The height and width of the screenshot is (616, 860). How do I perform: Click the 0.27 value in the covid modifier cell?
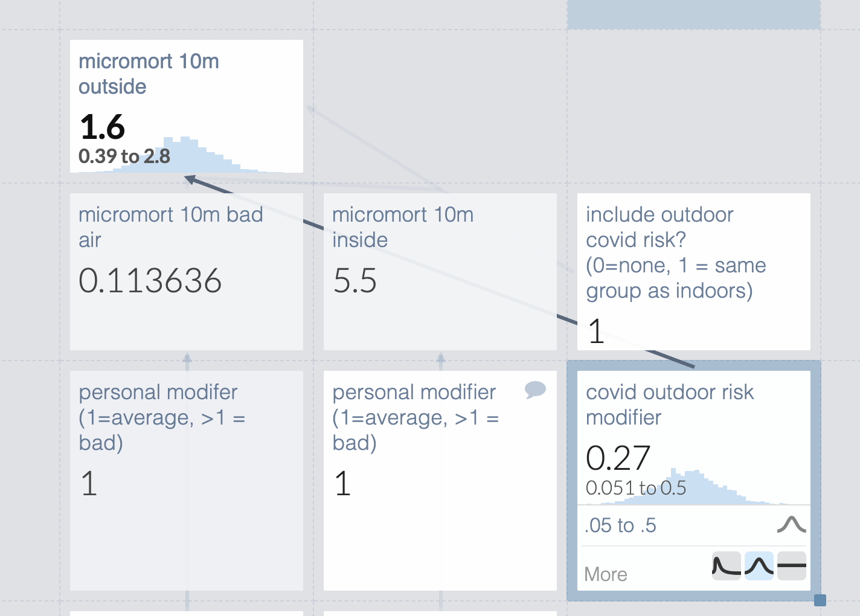(618, 458)
